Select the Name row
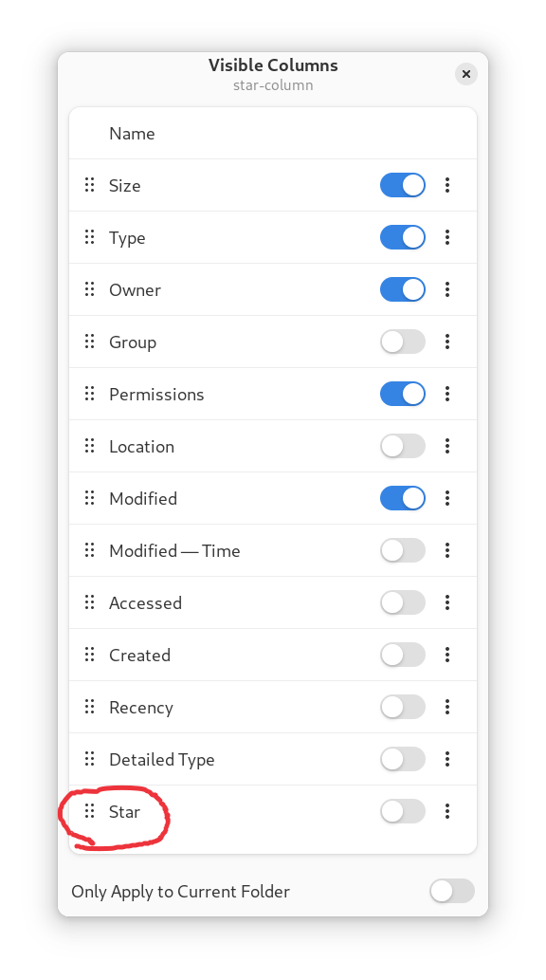The image size is (546, 980). point(273,133)
